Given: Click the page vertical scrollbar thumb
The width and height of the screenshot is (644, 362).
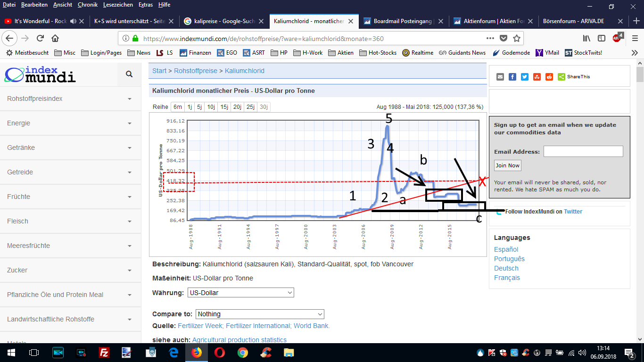Looking at the screenshot, I should pos(640,74).
